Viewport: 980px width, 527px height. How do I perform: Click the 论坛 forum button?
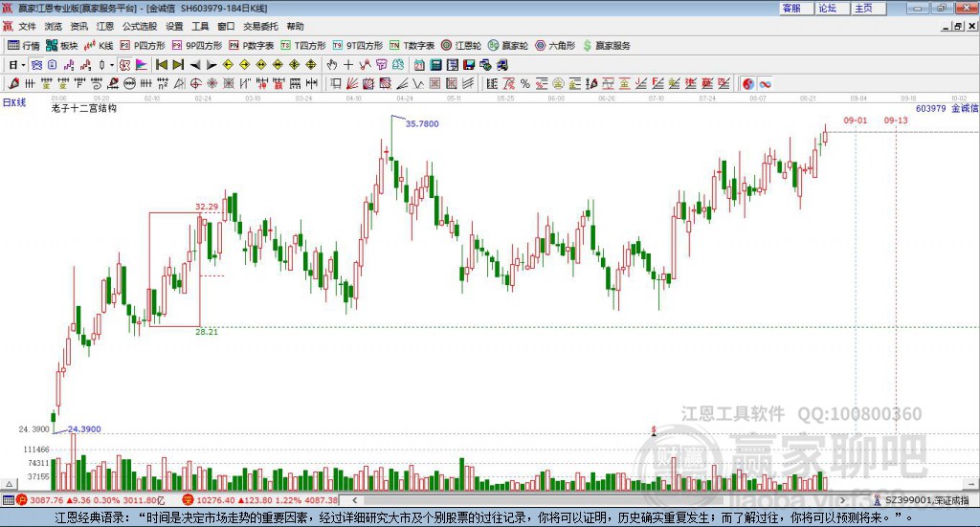point(833,8)
